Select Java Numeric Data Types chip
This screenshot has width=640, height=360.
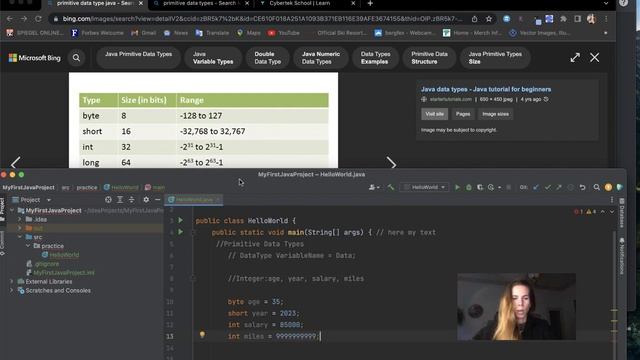pos(321,58)
